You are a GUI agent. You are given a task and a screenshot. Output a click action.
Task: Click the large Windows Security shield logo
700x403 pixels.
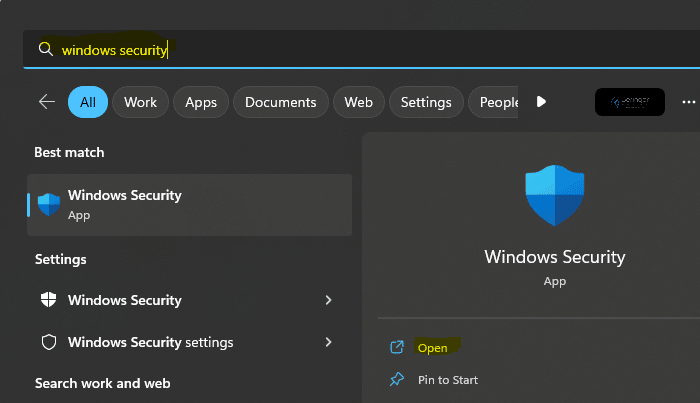tap(554, 195)
